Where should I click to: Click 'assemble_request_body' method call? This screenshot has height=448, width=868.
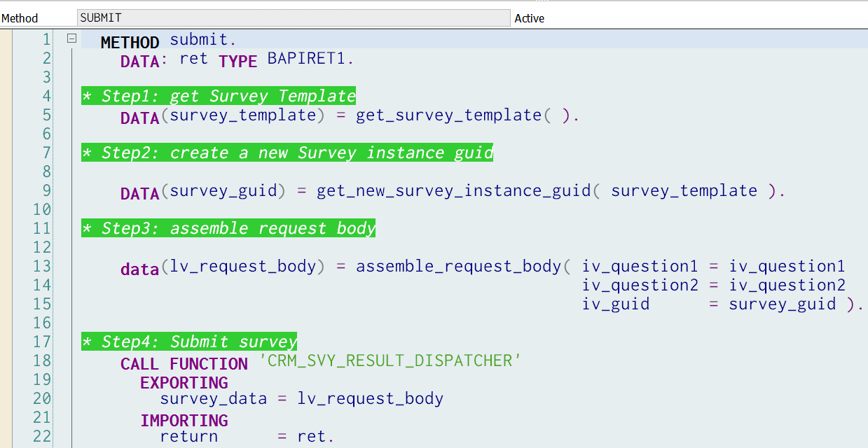tap(459, 267)
